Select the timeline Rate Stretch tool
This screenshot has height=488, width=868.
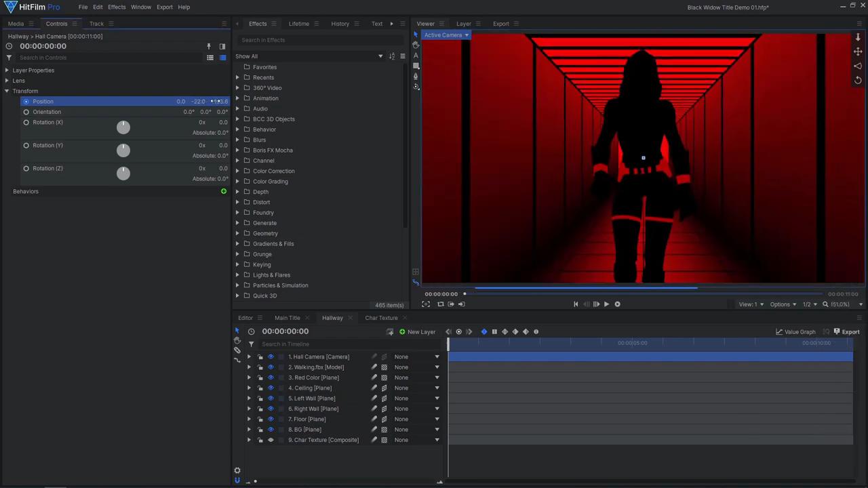(x=237, y=361)
